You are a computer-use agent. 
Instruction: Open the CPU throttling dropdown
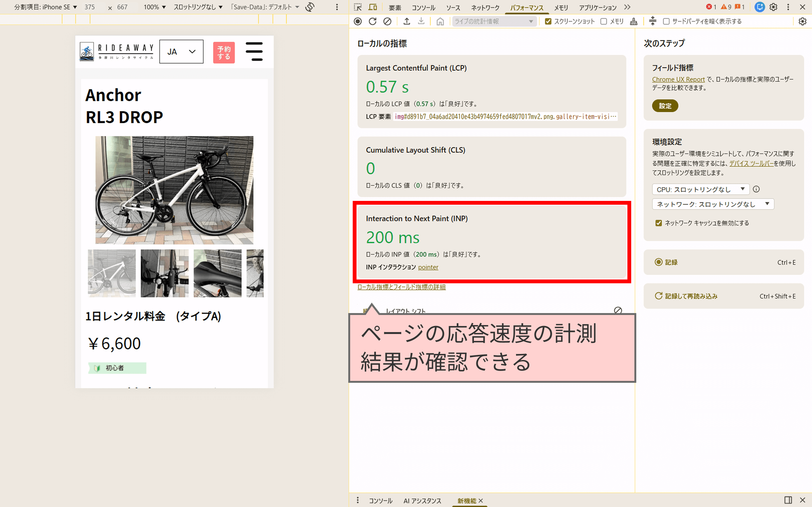(x=701, y=189)
